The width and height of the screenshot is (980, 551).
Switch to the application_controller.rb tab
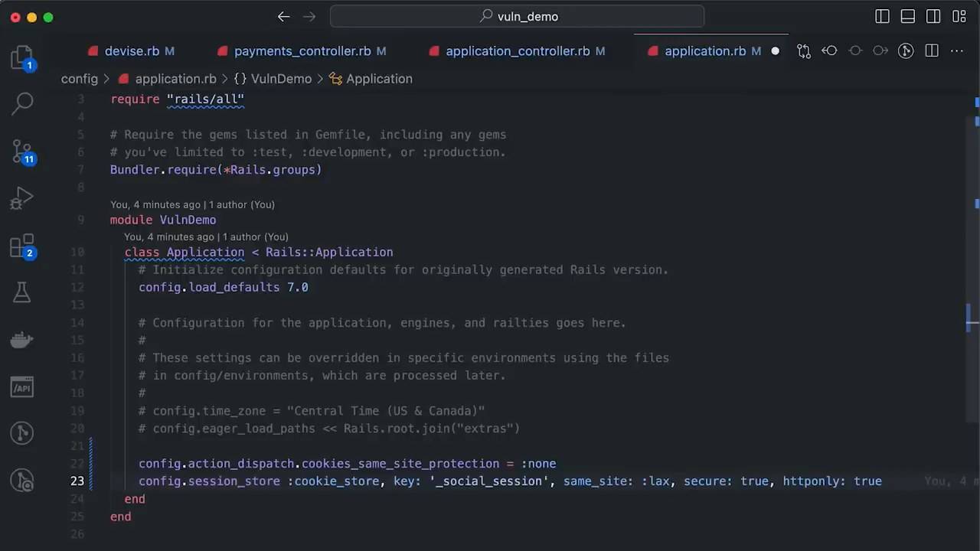pyautogui.click(x=518, y=51)
